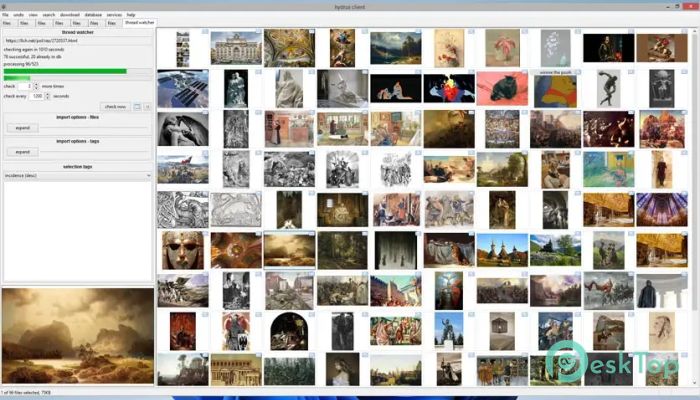Screen dimensions: 700x400
Task: Select the dark portrait of a man thumbnail
Action: pyautogui.click(x=608, y=48)
